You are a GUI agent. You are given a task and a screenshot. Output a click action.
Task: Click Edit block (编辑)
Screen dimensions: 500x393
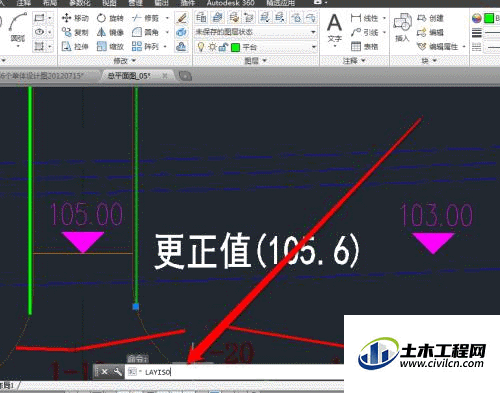coord(430,32)
